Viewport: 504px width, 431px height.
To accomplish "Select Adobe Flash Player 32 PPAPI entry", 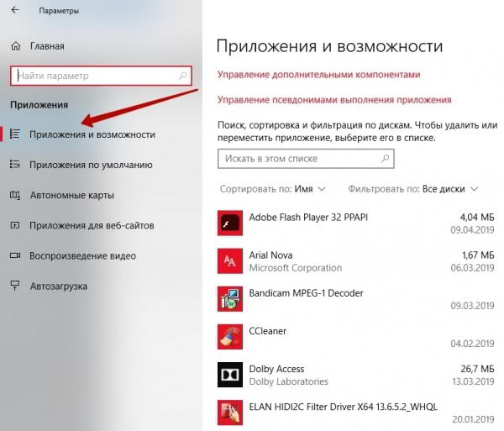I will point(308,218).
